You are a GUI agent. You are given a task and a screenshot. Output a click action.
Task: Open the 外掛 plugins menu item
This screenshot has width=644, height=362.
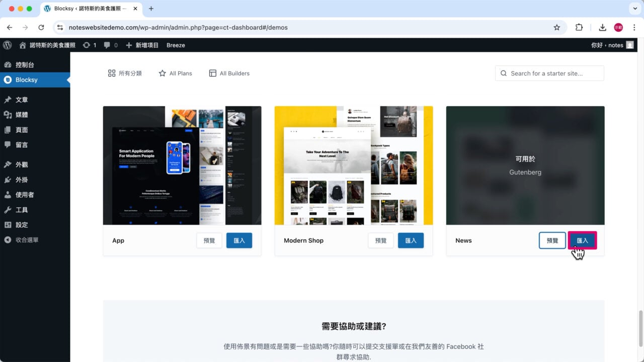click(22, 180)
